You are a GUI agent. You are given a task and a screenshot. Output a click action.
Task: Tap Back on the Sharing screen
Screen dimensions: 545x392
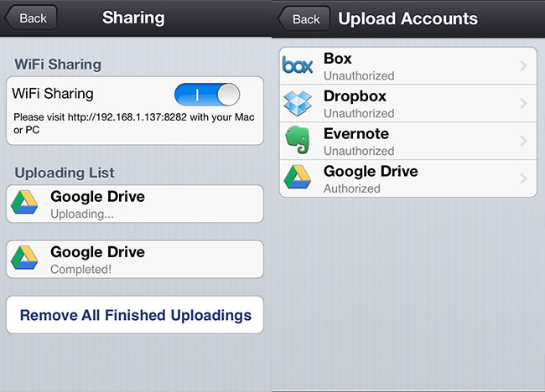(x=32, y=18)
